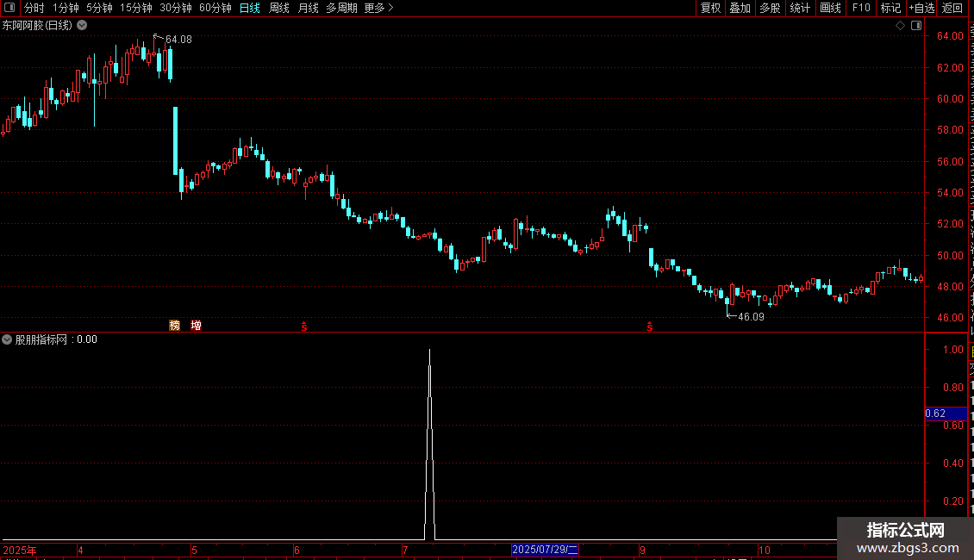Click the 叠加 overlay button
The image size is (974, 560).
coord(740,8)
